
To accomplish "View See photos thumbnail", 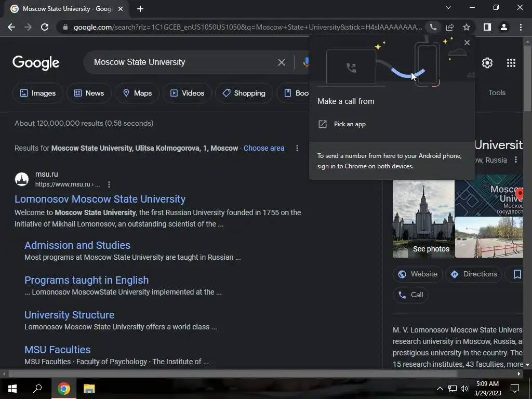I will coord(423,219).
